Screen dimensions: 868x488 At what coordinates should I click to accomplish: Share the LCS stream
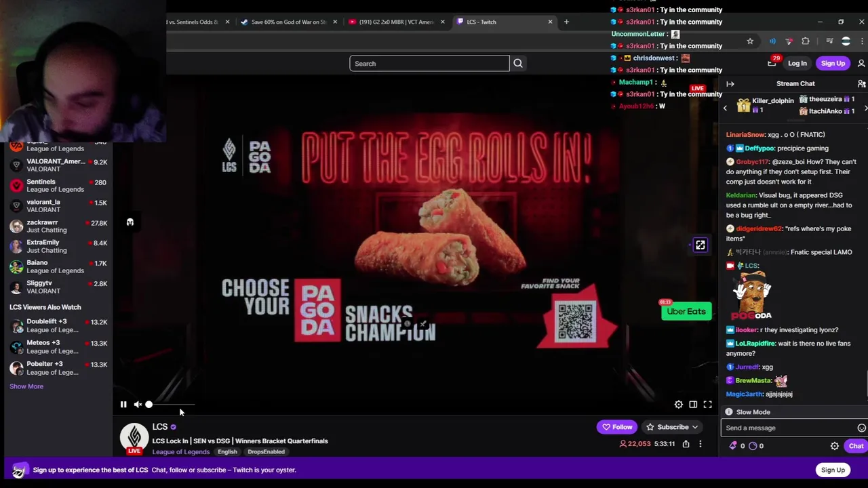[x=686, y=444]
